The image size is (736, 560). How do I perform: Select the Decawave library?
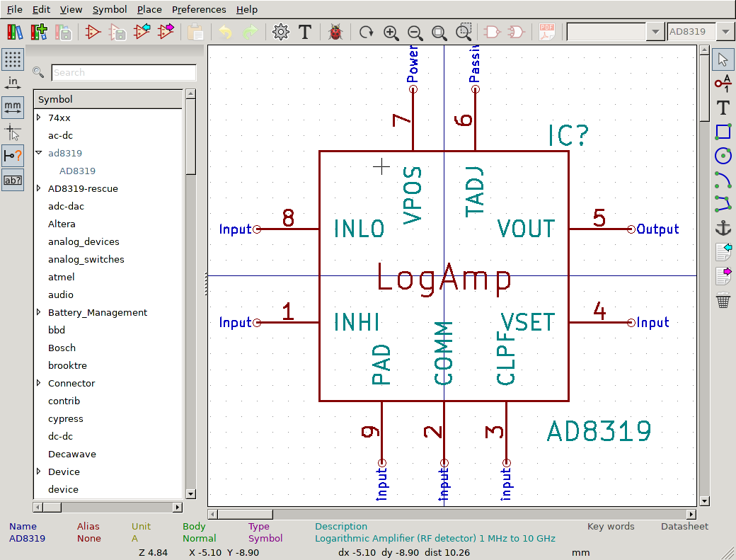pos(71,454)
